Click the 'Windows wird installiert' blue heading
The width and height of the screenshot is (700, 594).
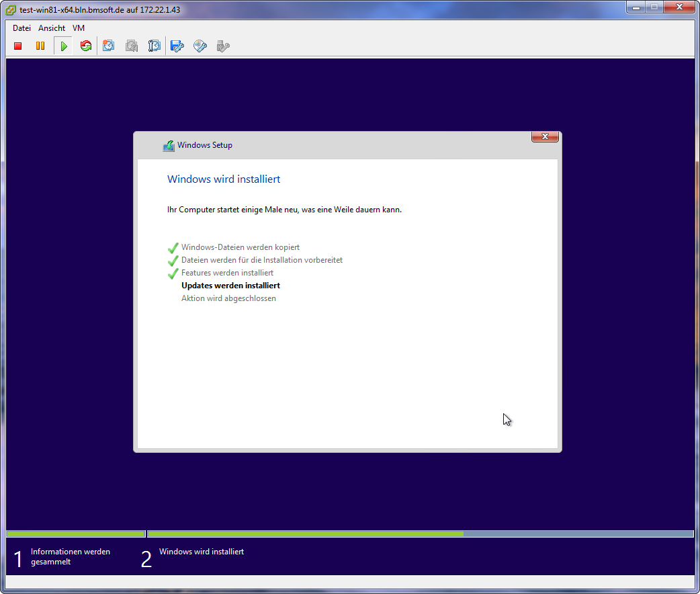(x=224, y=179)
